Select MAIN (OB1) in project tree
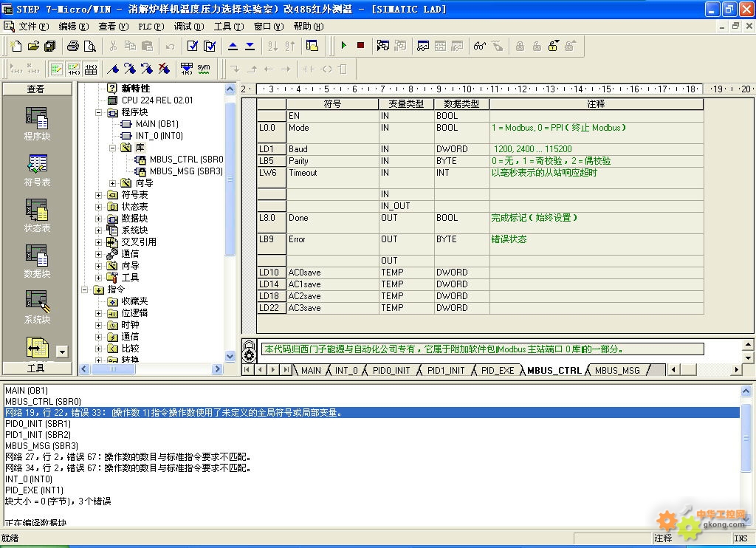Viewport: 756px width, 548px height. click(x=157, y=124)
